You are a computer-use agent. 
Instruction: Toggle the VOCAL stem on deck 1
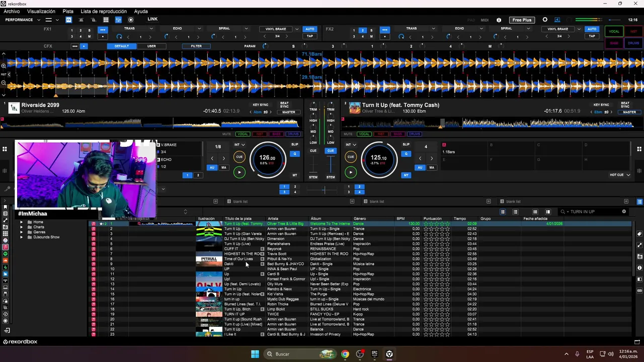click(243, 134)
